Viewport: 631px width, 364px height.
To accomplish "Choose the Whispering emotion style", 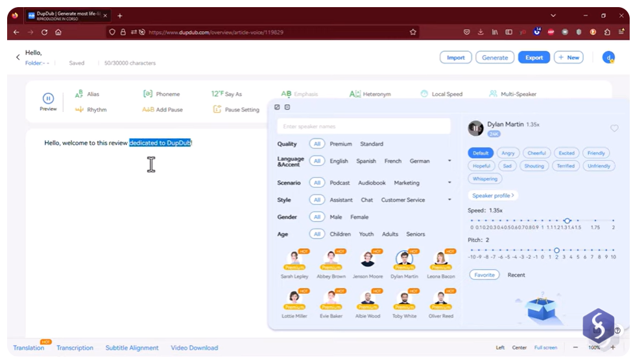I will (485, 179).
